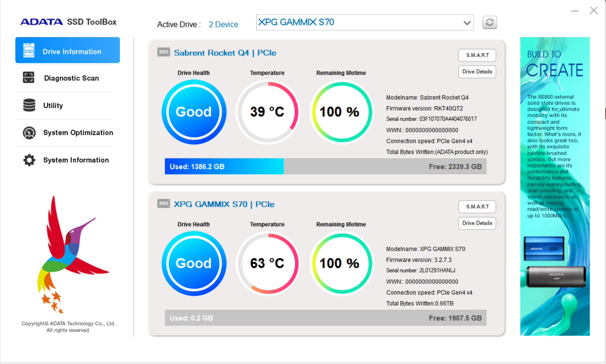
Task: Click the Drive Information SSD icon
Action: [x=29, y=51]
